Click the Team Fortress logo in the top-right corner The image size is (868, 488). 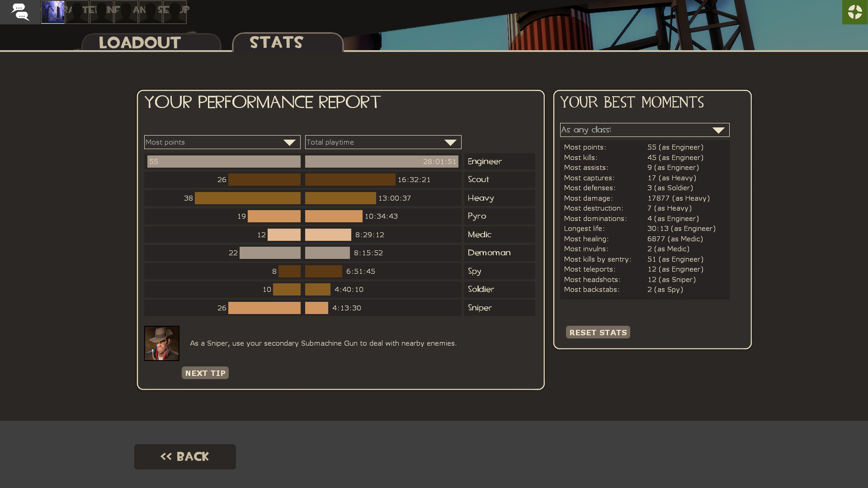pyautogui.click(x=854, y=12)
